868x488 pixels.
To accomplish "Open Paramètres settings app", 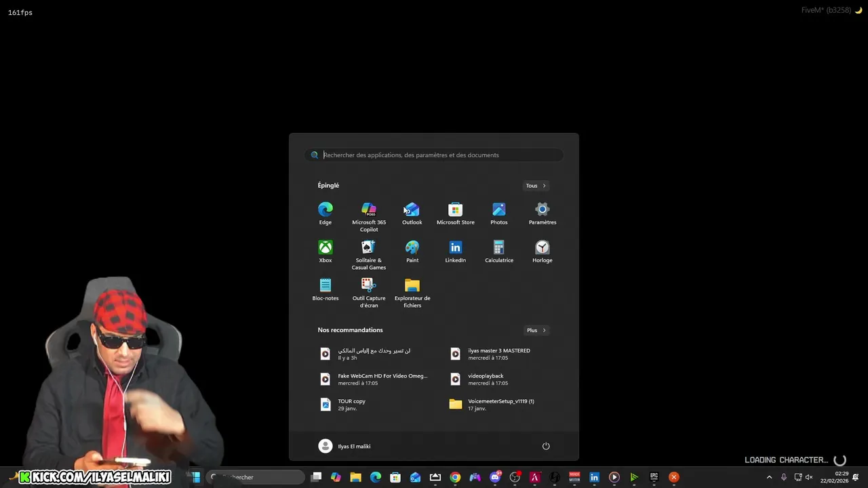I will [x=542, y=213].
